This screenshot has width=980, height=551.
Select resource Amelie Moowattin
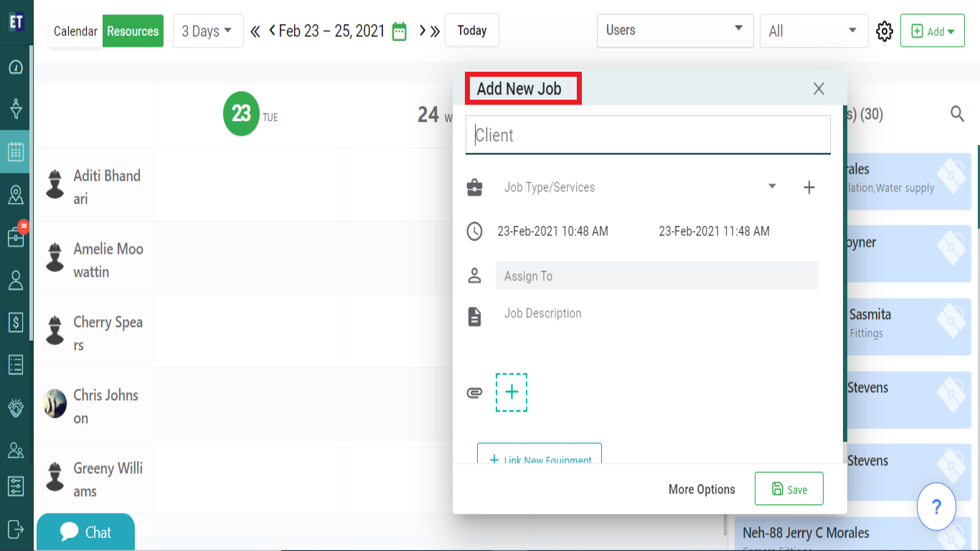(x=95, y=258)
